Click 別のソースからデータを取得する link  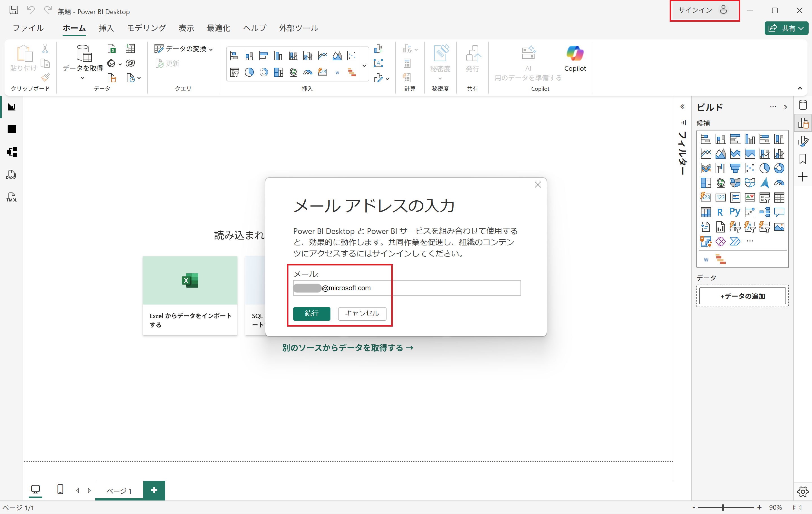tap(348, 347)
